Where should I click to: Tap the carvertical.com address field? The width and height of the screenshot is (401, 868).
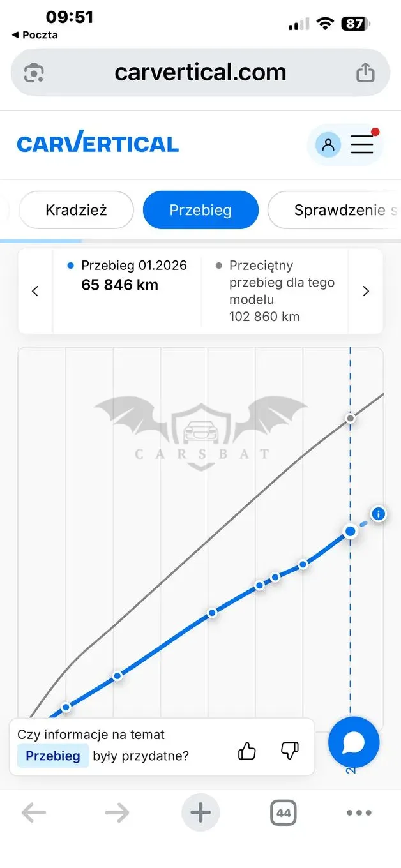click(200, 72)
